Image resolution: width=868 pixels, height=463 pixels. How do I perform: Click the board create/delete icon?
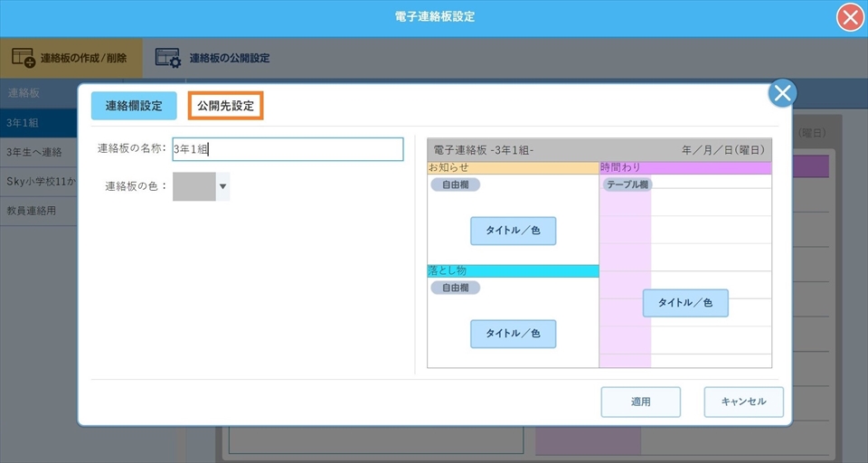tap(24, 58)
